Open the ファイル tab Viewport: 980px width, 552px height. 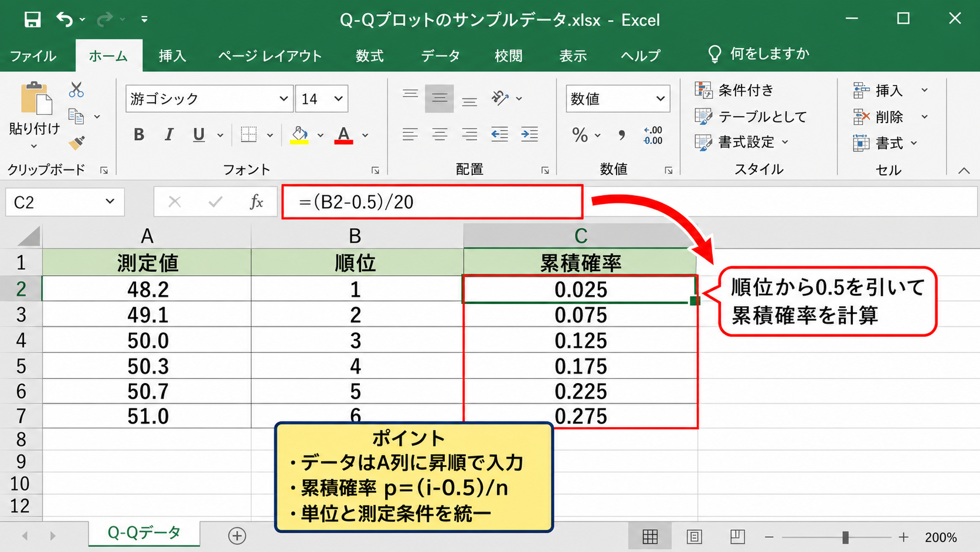point(33,56)
